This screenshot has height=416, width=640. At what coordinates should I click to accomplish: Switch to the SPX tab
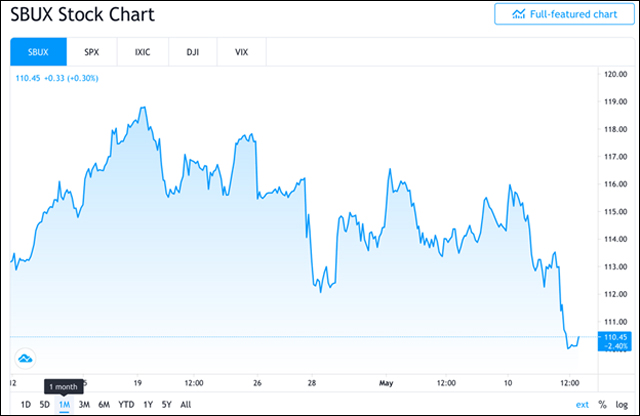[x=92, y=51]
